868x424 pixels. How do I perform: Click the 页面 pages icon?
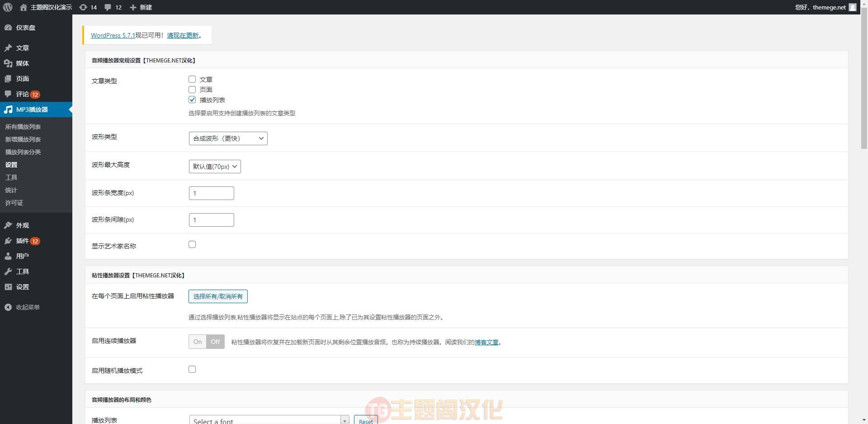(x=8, y=79)
